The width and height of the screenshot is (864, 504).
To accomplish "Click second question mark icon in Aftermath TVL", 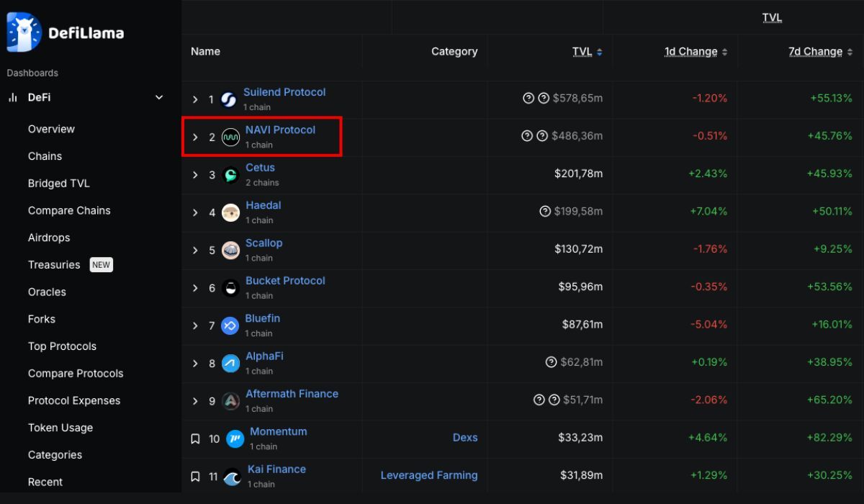I will click(x=554, y=400).
